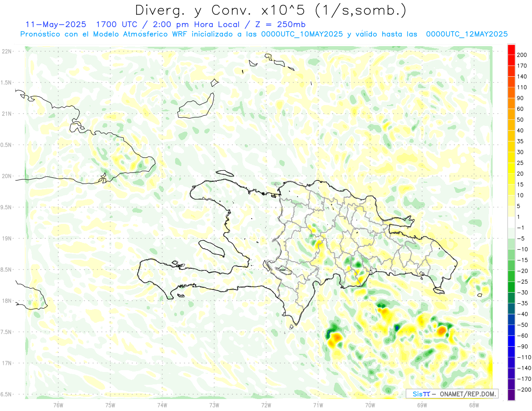Click the '17N' latitude label
Image resolution: width=532 pixels, height=411 pixels.
(x=7, y=363)
